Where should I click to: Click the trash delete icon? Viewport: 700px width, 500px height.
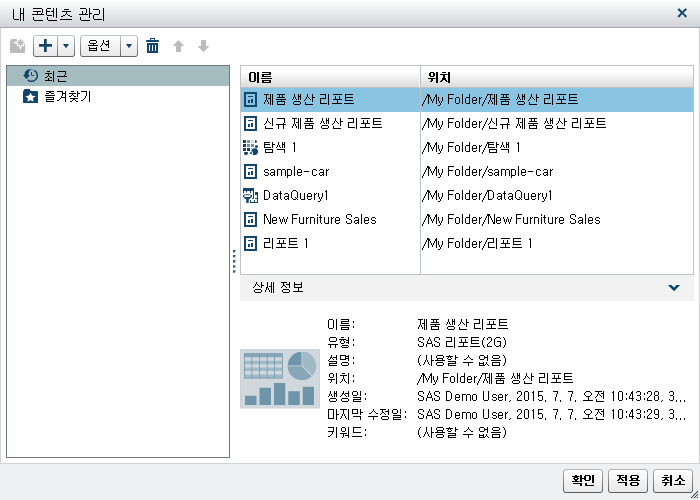pos(152,46)
